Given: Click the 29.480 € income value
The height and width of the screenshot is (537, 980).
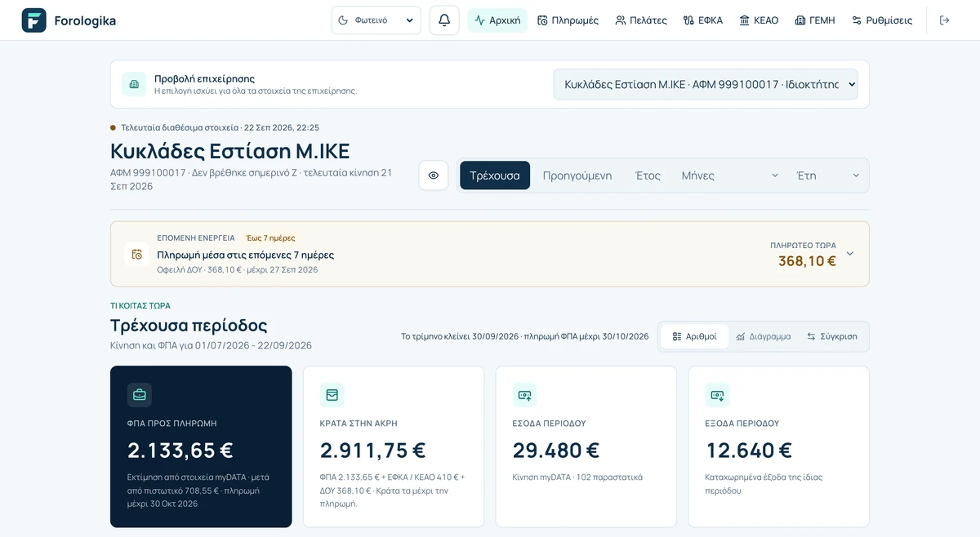Looking at the screenshot, I should (556, 450).
